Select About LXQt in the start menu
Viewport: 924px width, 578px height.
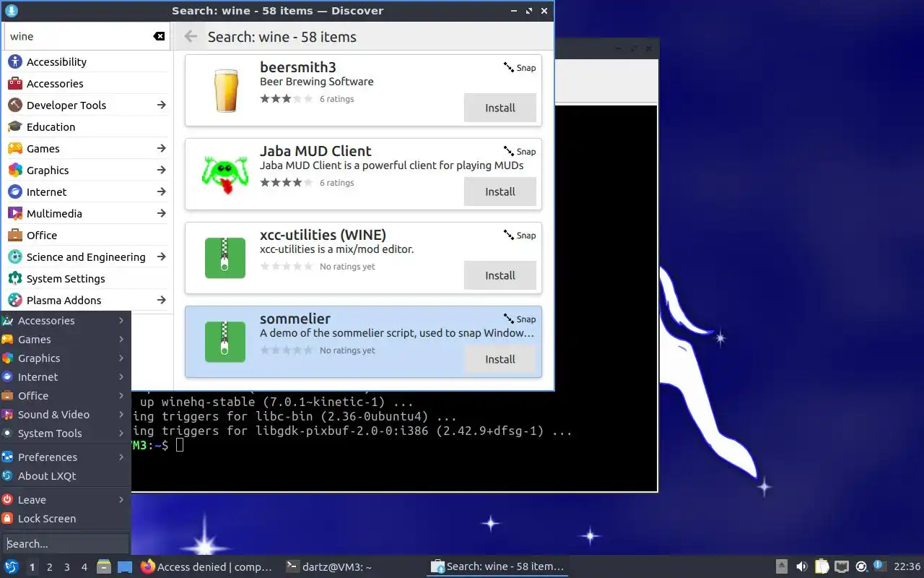65,476
